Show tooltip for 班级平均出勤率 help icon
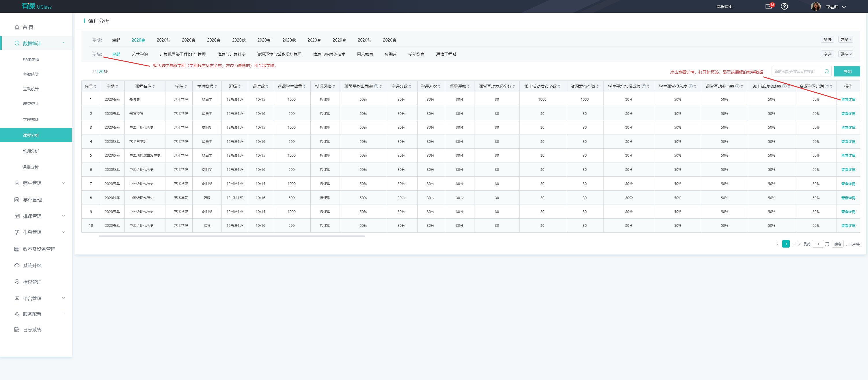Image resolution: width=868 pixels, height=380 pixels. click(x=376, y=87)
